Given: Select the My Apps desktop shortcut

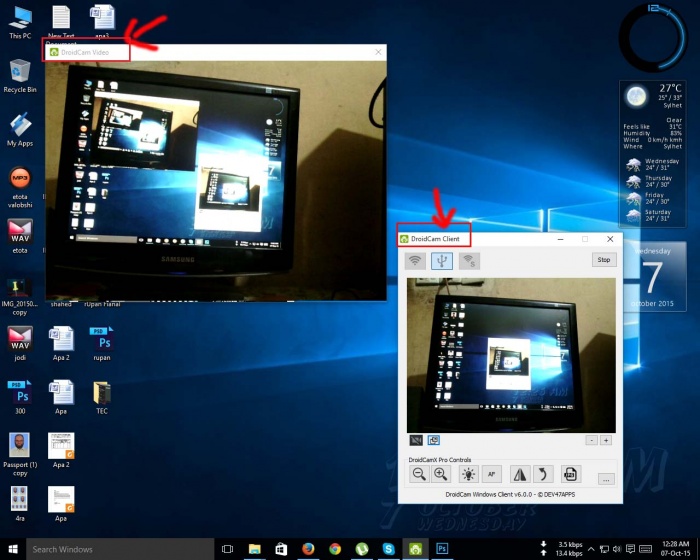Looking at the screenshot, I should click(x=20, y=130).
